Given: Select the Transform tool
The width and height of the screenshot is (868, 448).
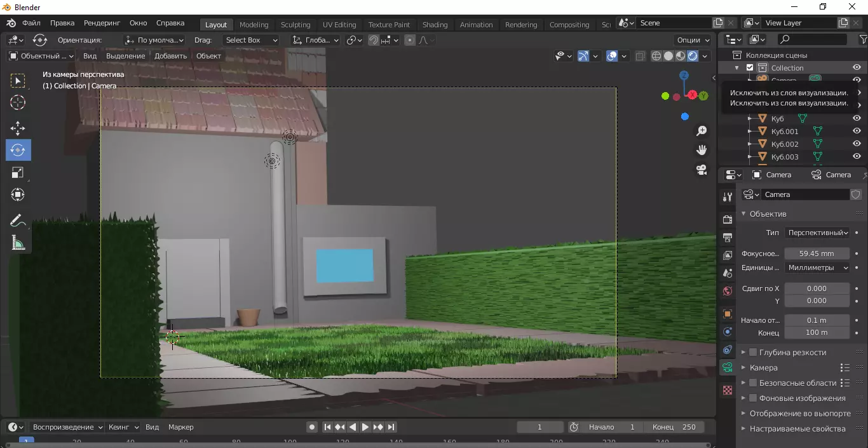Looking at the screenshot, I should click(x=18, y=194).
